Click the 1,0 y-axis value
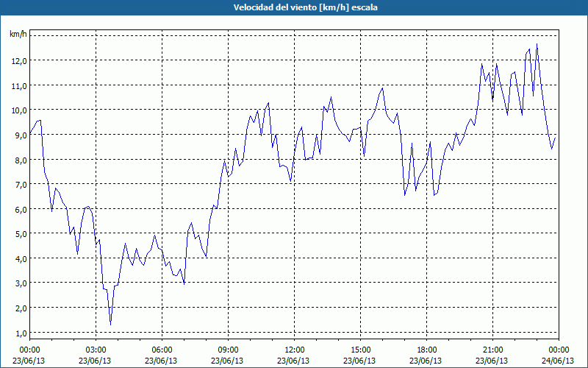The height and width of the screenshot is (368, 588). (x=21, y=333)
